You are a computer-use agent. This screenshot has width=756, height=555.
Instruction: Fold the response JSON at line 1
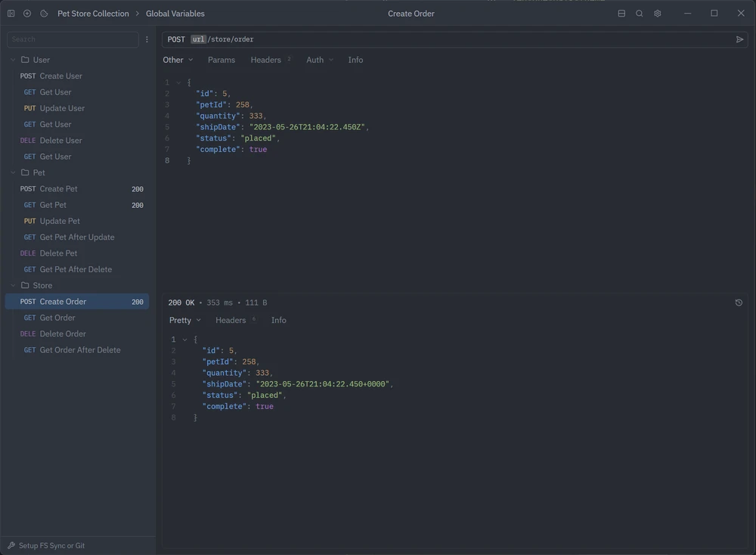[x=184, y=340]
